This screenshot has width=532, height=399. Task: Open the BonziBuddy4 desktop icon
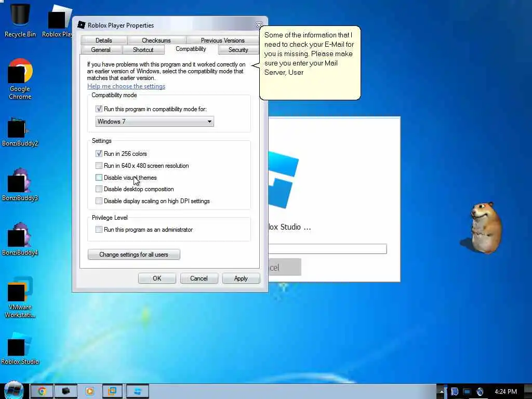(20, 239)
